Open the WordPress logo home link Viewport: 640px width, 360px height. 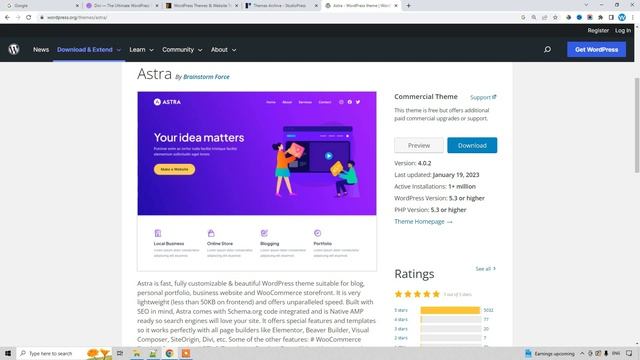pyautogui.click(x=14, y=49)
